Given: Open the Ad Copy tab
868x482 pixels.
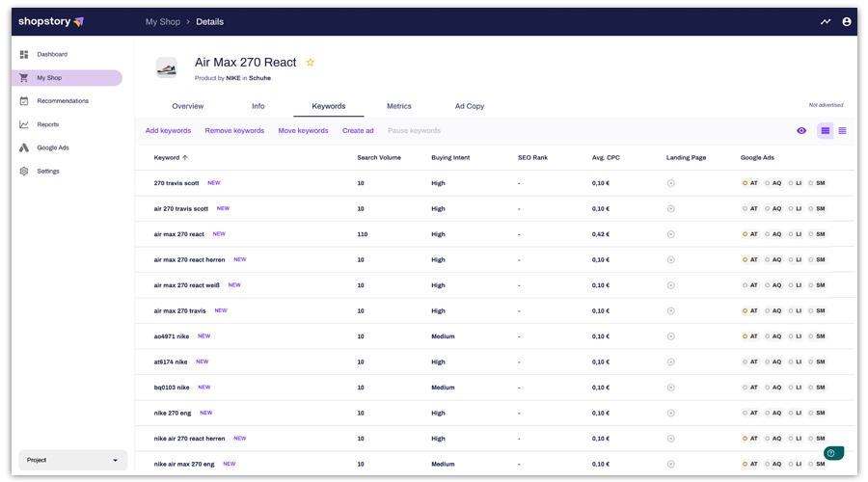Looking at the screenshot, I should [x=470, y=106].
